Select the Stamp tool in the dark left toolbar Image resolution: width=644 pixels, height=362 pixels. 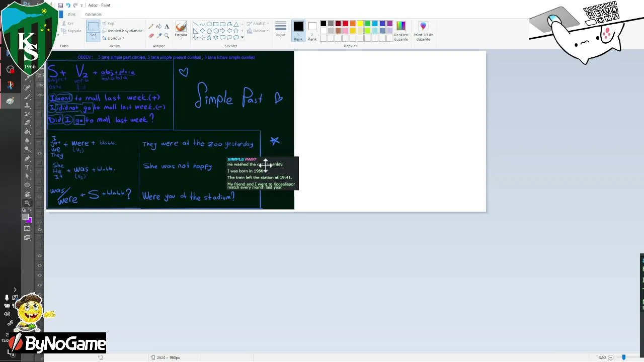click(x=27, y=105)
